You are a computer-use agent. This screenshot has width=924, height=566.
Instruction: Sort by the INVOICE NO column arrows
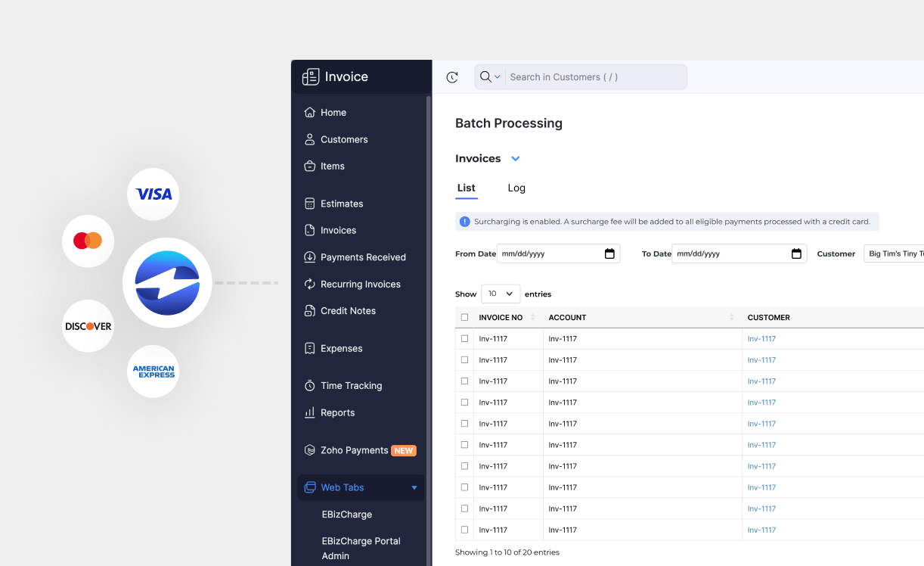(x=532, y=317)
